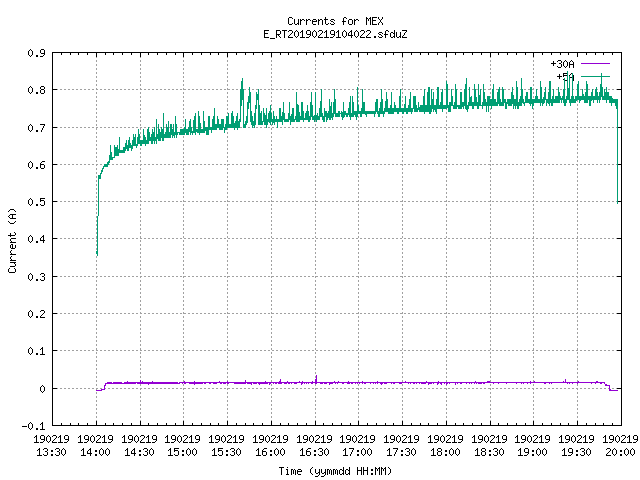The height and width of the screenshot is (480, 640).
Task: Select the file name E_RT20190219104022.sfduZ subtitle
Action: [x=335, y=34]
